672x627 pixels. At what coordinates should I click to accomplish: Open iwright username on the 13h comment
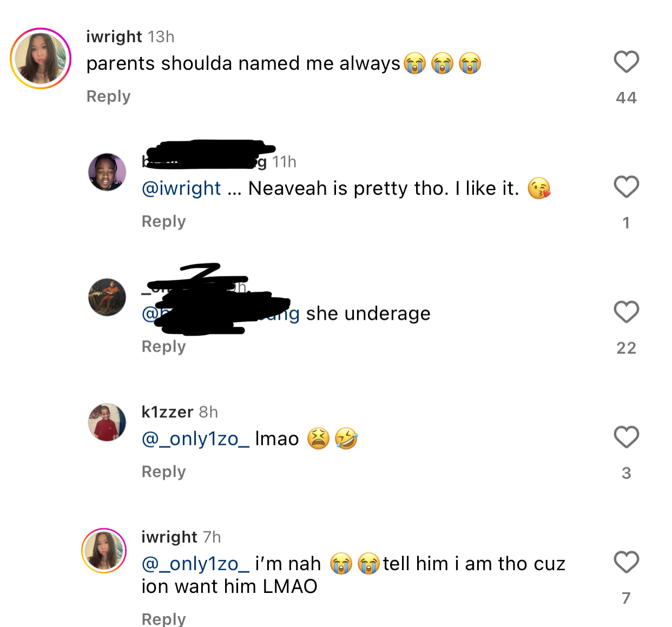(114, 36)
